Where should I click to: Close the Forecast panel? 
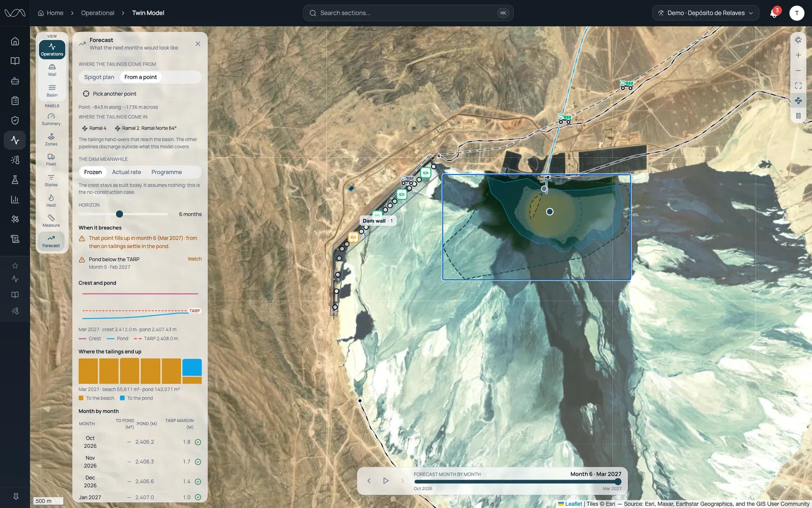pos(198,44)
